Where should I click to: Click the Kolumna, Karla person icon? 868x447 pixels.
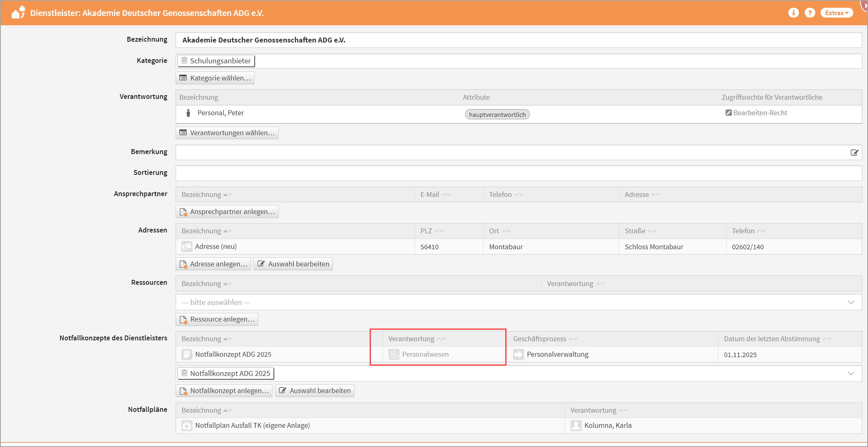576,425
